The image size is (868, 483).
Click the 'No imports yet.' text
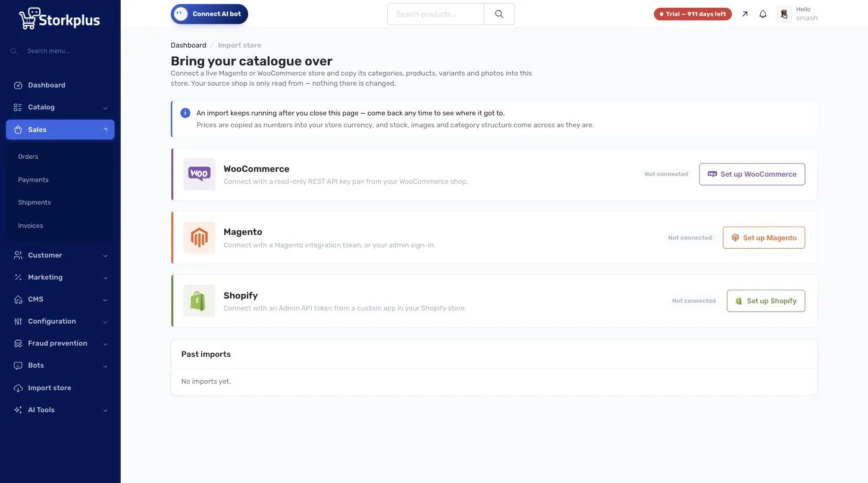coord(206,381)
